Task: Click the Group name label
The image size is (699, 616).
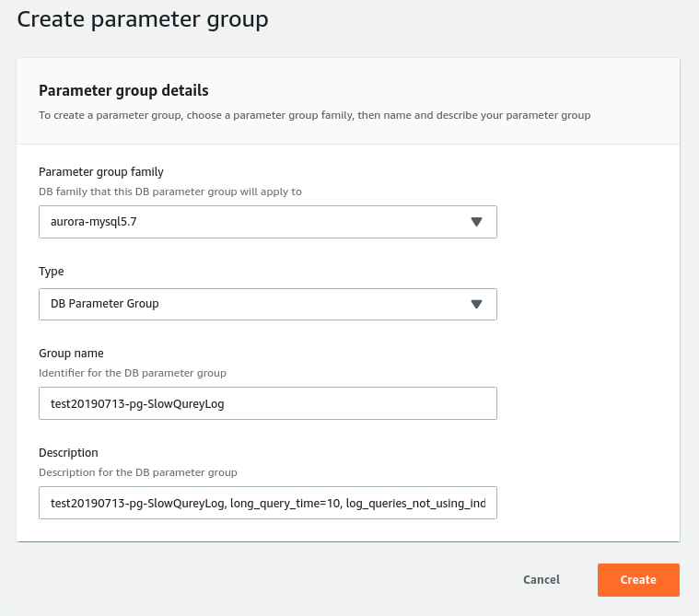Action: point(71,353)
